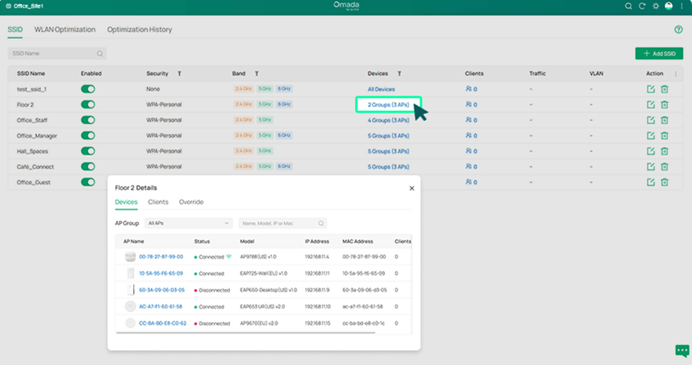Delete the test_ssid_1 SSID
Viewport: 692px width, 365px height.
click(664, 89)
